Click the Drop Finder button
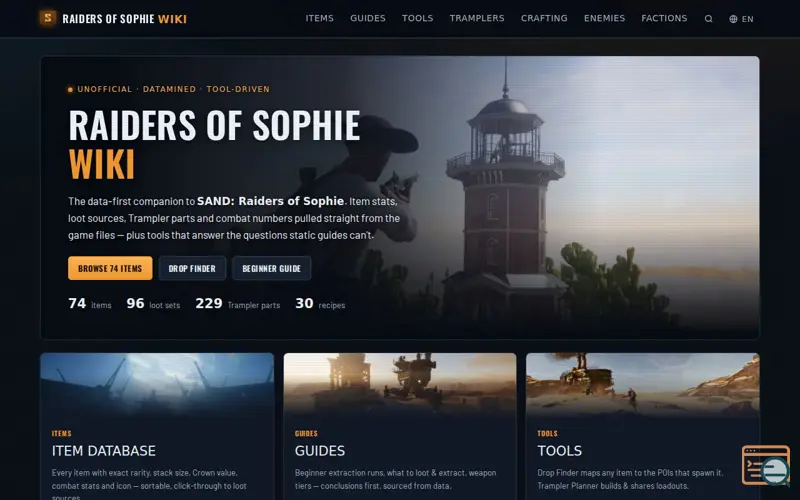Image resolution: width=800 pixels, height=500 pixels. pos(192,268)
